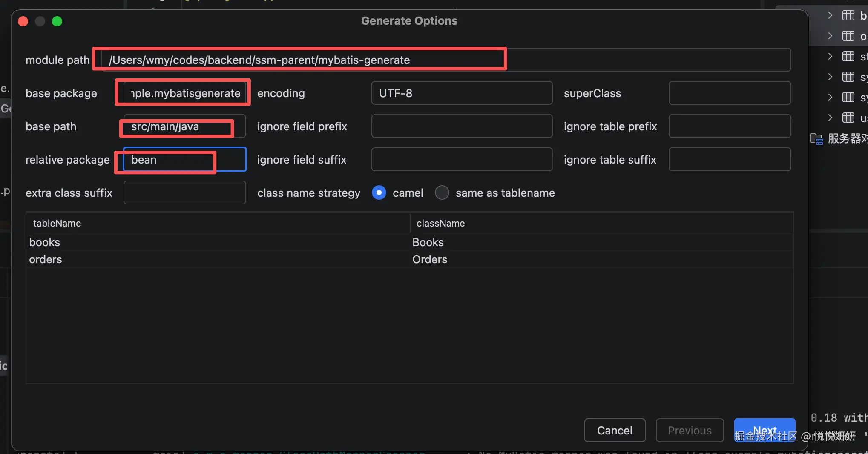Screen dimensions: 868x454
Task: Click the table icon beside the 'o' tree entry
Action: 848,36
